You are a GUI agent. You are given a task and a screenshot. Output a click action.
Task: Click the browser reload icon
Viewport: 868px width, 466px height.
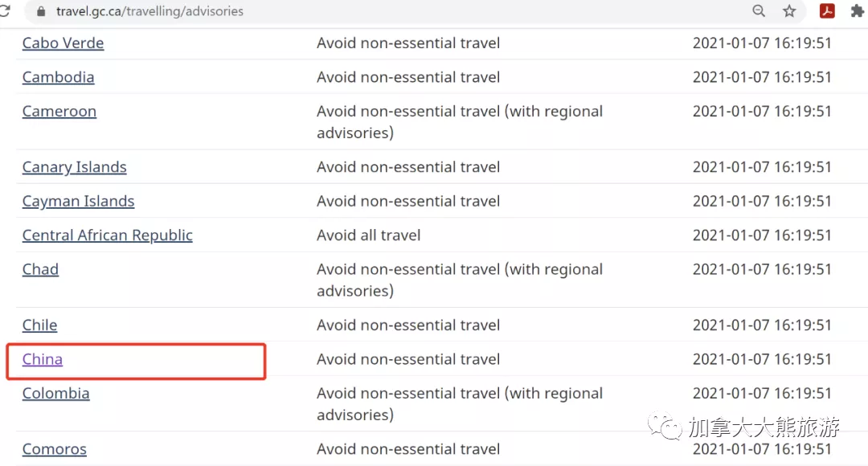(x=5, y=10)
